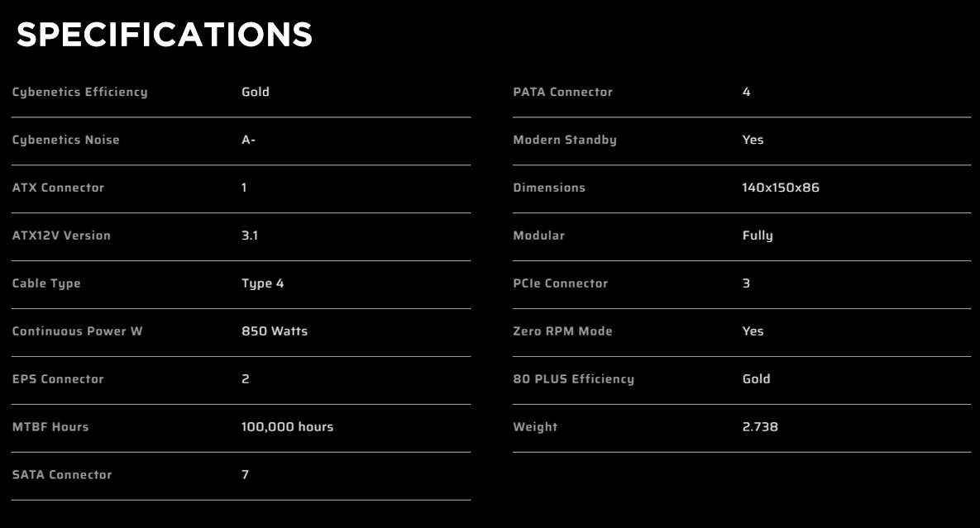The height and width of the screenshot is (528, 980).
Task: Click the Cybenetics Noise A- value
Action: 248,140
